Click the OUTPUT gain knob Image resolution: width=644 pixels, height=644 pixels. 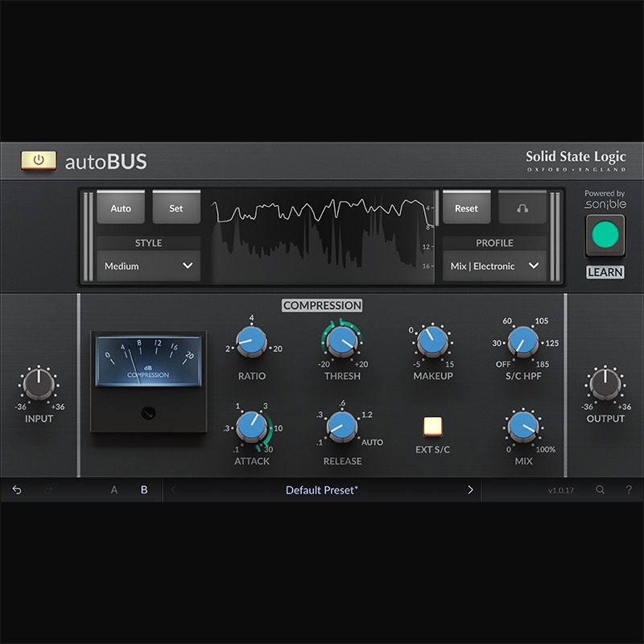point(605,384)
